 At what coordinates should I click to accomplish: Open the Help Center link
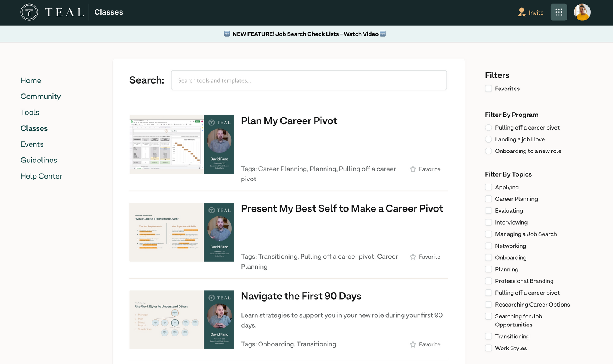point(41,176)
